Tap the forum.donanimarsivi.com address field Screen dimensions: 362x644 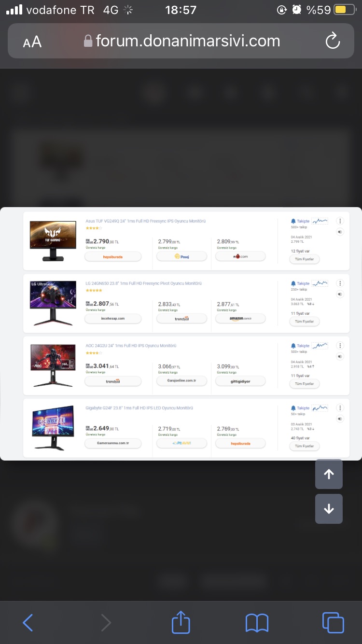pyautogui.click(x=181, y=41)
